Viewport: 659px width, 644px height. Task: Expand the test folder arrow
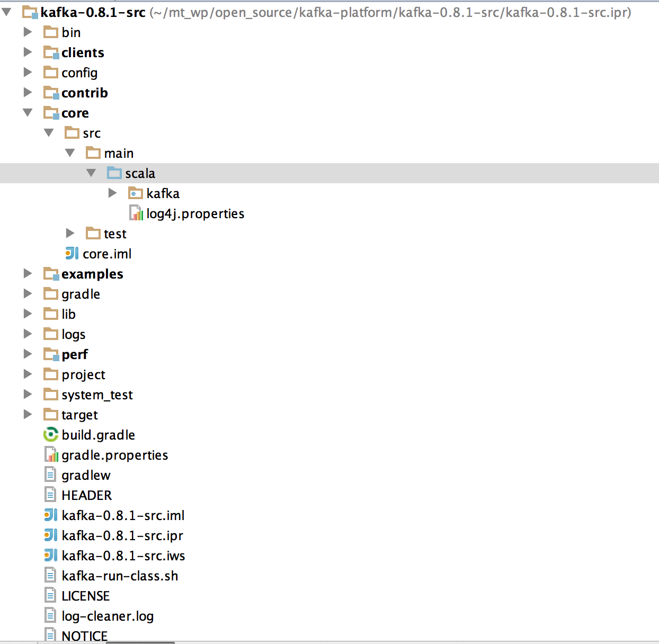coord(70,233)
